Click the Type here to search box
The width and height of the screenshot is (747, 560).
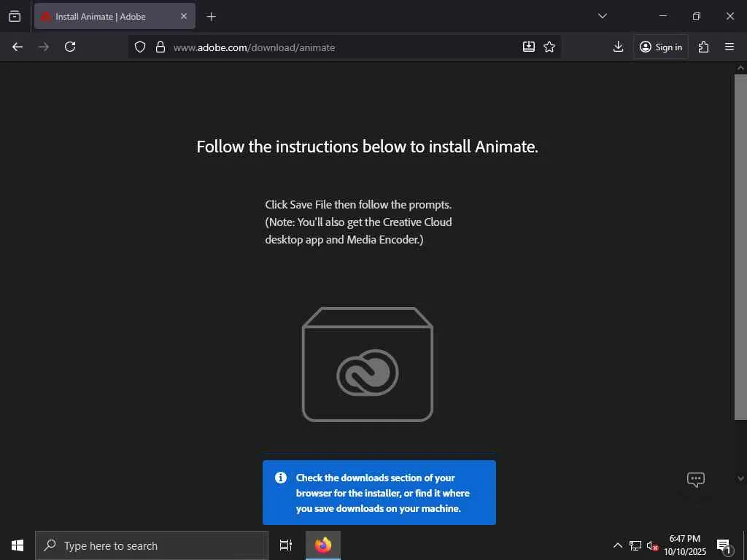point(152,545)
